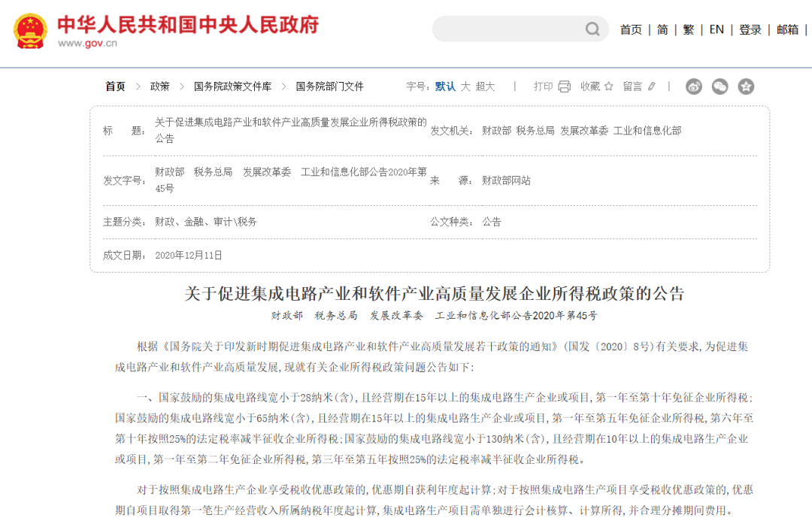The image size is (812, 530).
Task: Open 国务院政策文件库 breadcrumb link
Action: point(232,86)
